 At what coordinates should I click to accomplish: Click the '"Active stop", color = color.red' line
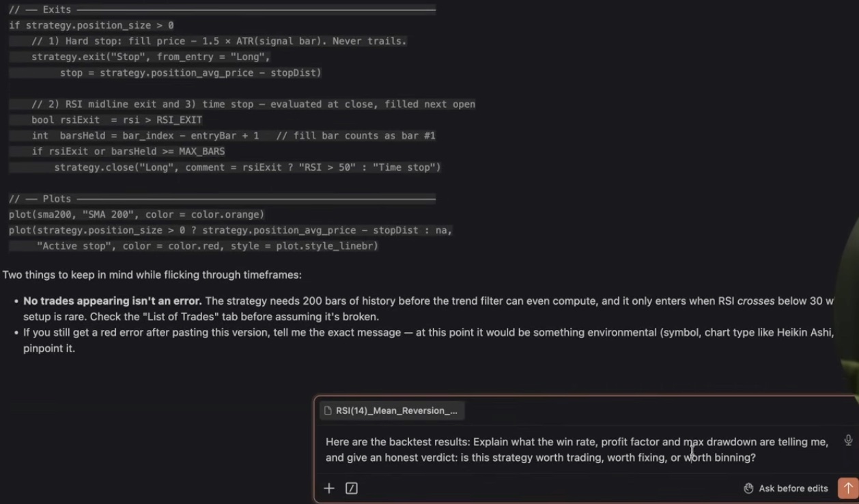tap(208, 246)
